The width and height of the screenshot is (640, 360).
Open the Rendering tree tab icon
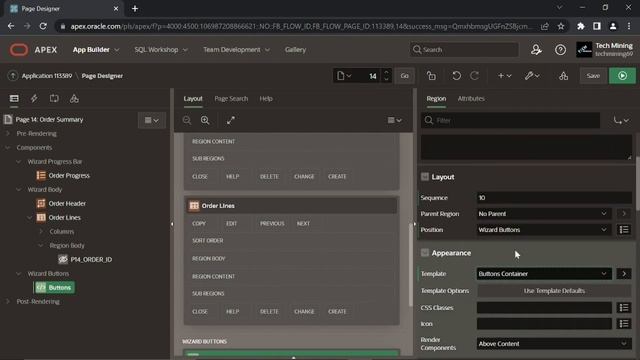tap(14, 98)
